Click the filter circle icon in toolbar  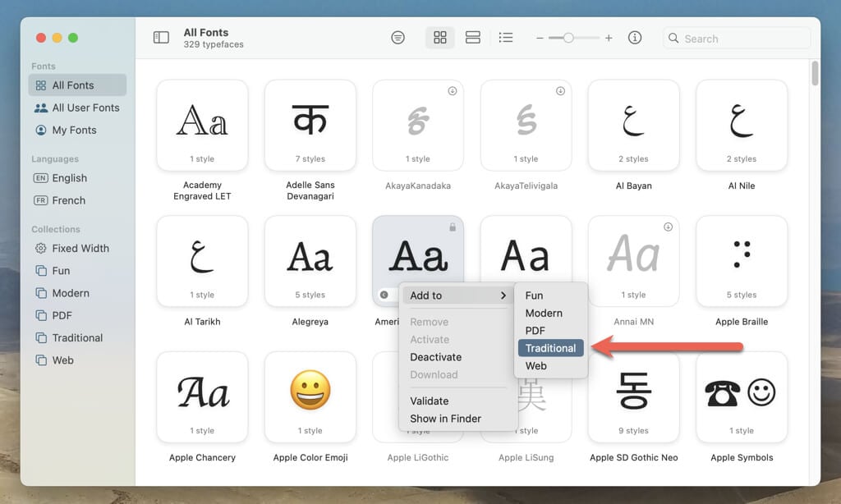point(398,38)
